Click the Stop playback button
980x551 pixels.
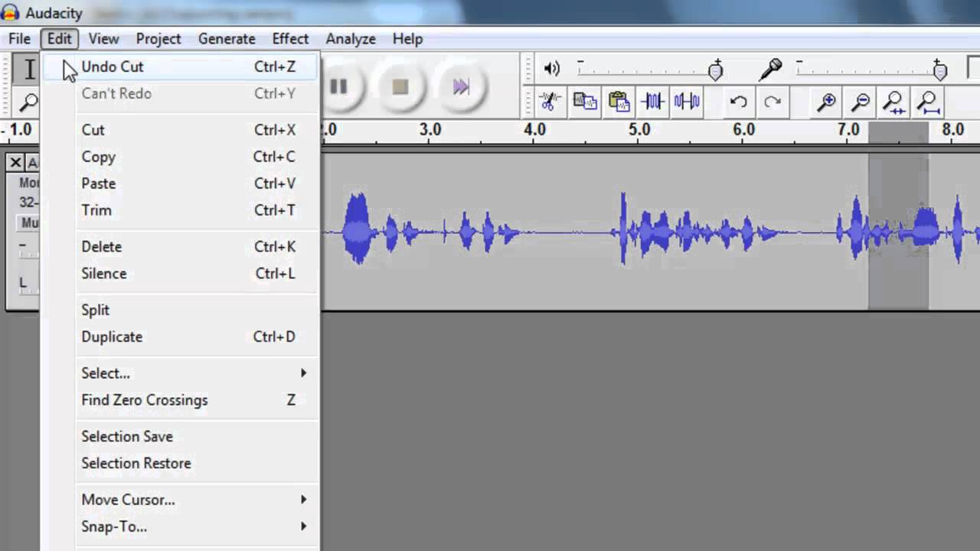[400, 86]
